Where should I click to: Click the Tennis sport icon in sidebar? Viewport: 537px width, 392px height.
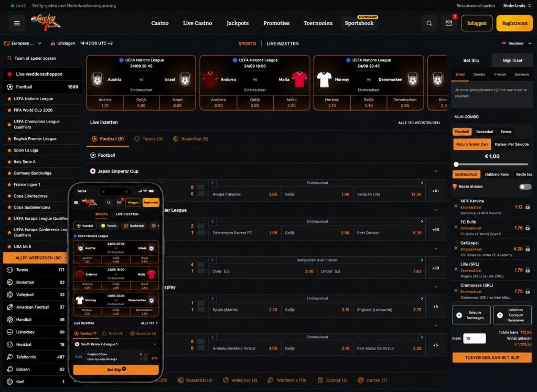coord(10,270)
